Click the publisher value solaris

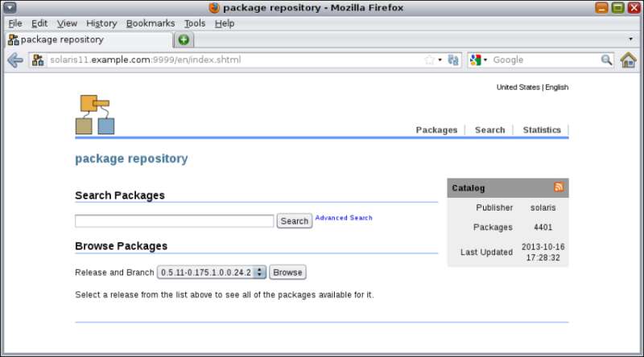pyautogui.click(x=543, y=207)
